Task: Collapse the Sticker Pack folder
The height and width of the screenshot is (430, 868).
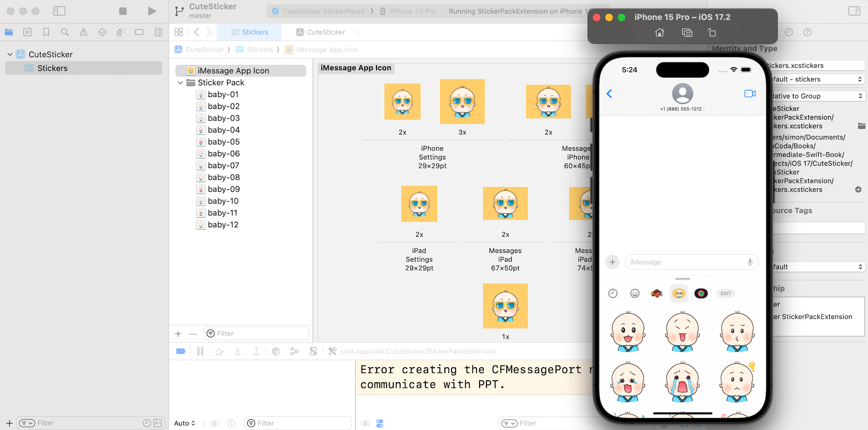Action: [180, 83]
